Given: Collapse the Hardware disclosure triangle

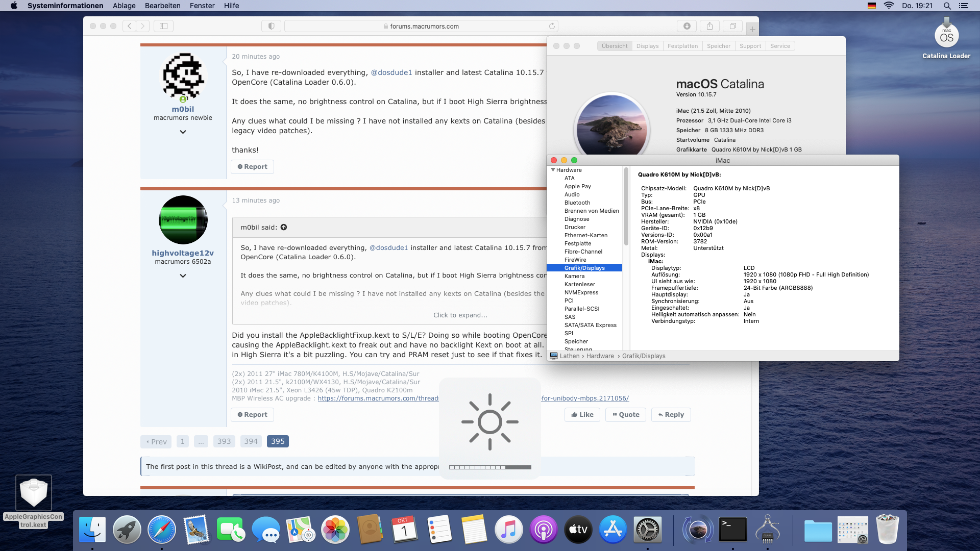Looking at the screenshot, I should pyautogui.click(x=553, y=170).
